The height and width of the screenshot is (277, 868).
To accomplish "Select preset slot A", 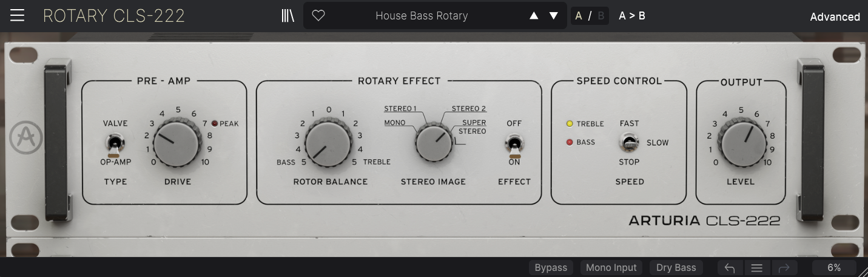I will pos(579,16).
